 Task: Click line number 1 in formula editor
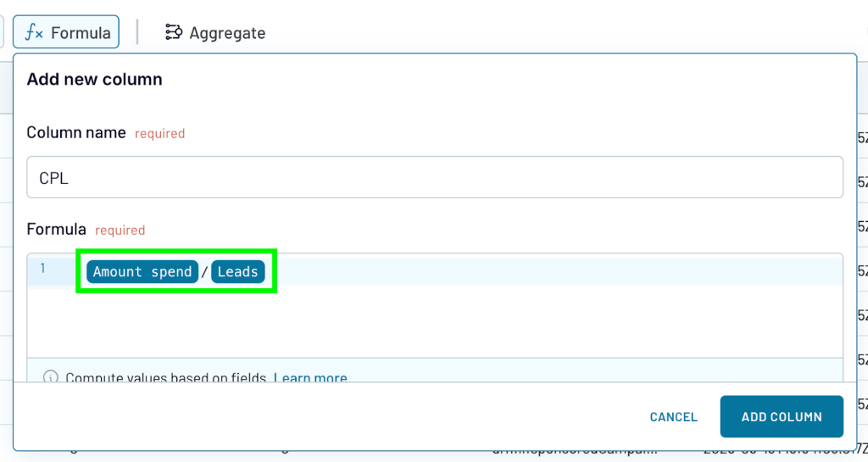point(42,269)
